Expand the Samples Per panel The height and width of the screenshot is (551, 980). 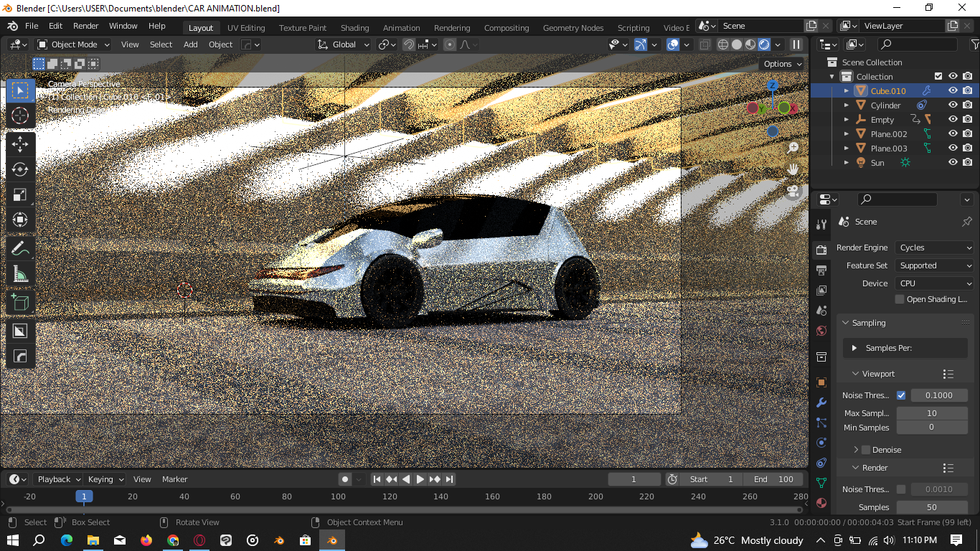pos(854,348)
